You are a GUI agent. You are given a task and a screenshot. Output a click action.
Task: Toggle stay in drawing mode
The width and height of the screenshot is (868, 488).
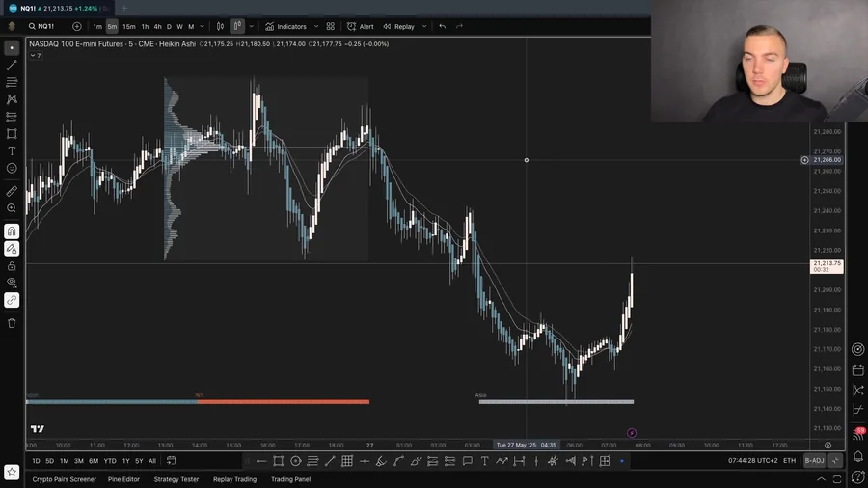pos(12,249)
